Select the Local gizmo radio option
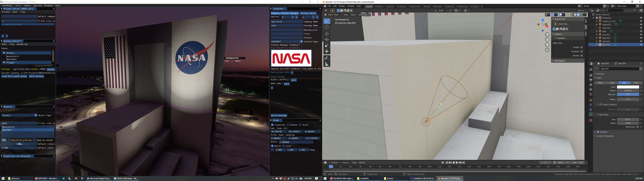 click(x=283, y=146)
